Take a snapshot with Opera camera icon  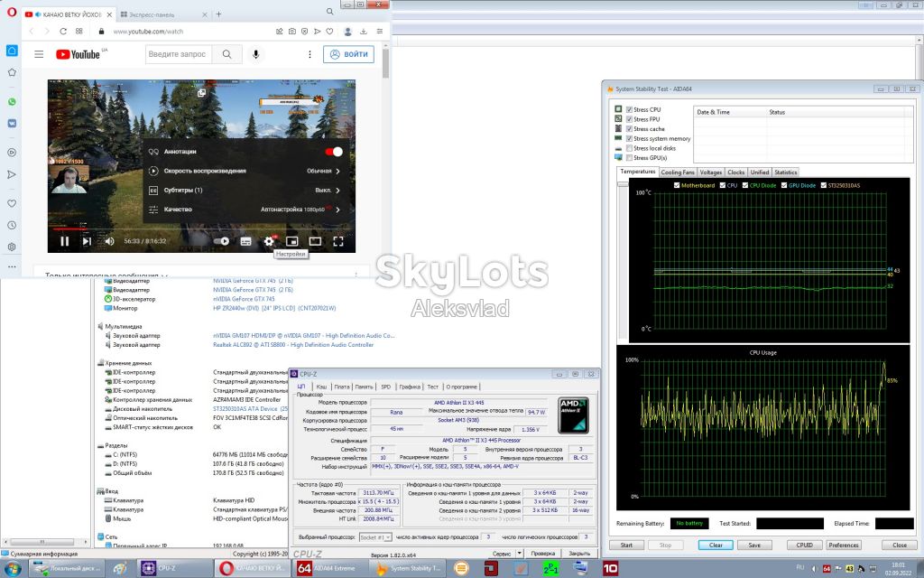click(292, 32)
